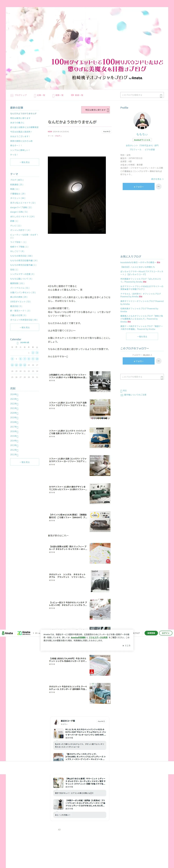This screenshot has height=868, width=174.
Task: Click the + フォロー button in Profile
Action: click(138, 187)
